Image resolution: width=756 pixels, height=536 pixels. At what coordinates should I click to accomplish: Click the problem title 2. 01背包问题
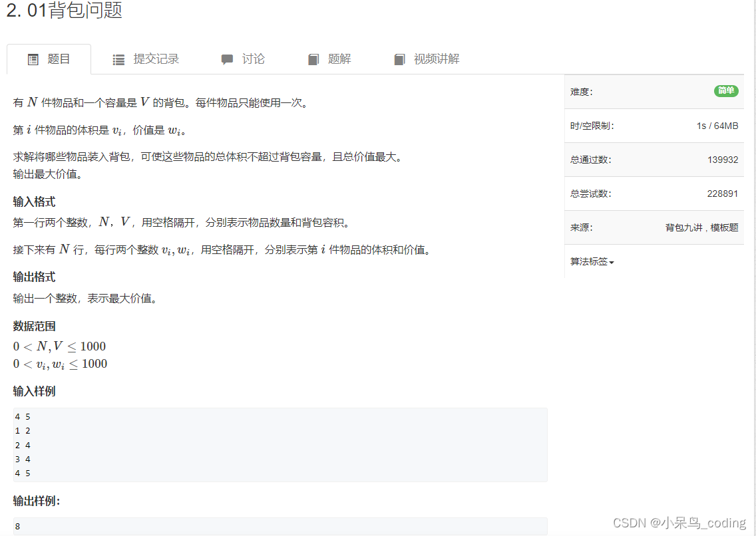coord(63,11)
